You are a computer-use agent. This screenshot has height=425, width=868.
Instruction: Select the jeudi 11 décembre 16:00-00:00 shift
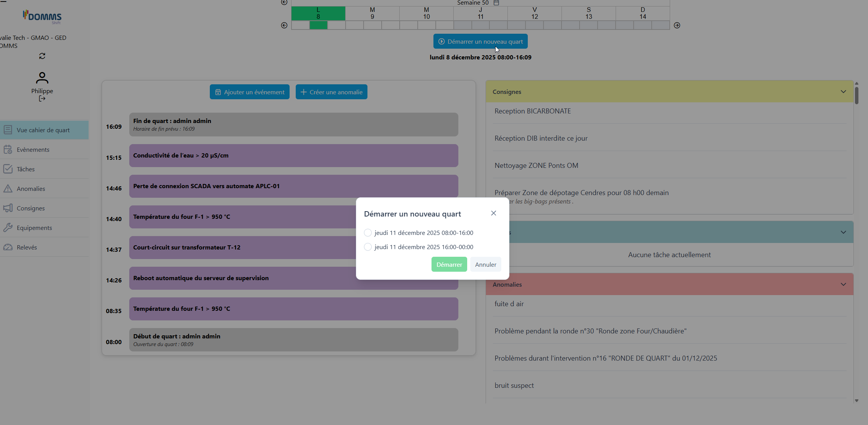coord(368,247)
